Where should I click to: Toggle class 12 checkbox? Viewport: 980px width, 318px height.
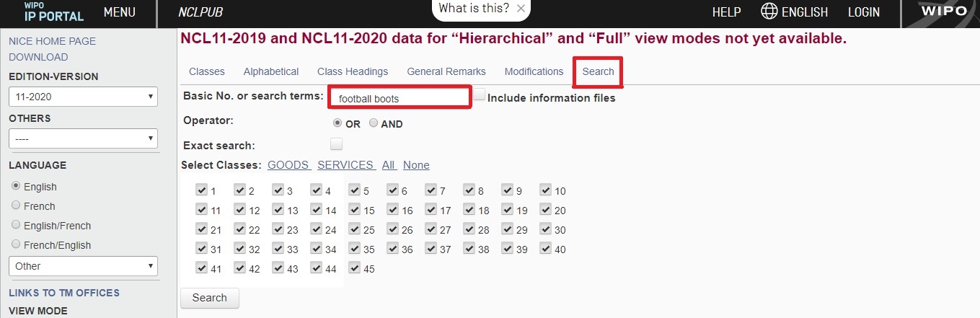click(x=239, y=210)
